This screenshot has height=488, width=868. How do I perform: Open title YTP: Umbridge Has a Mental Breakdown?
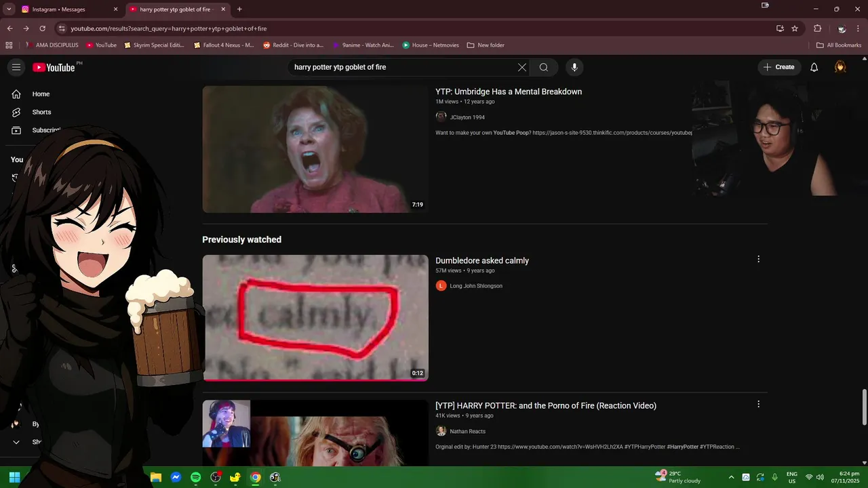(509, 91)
